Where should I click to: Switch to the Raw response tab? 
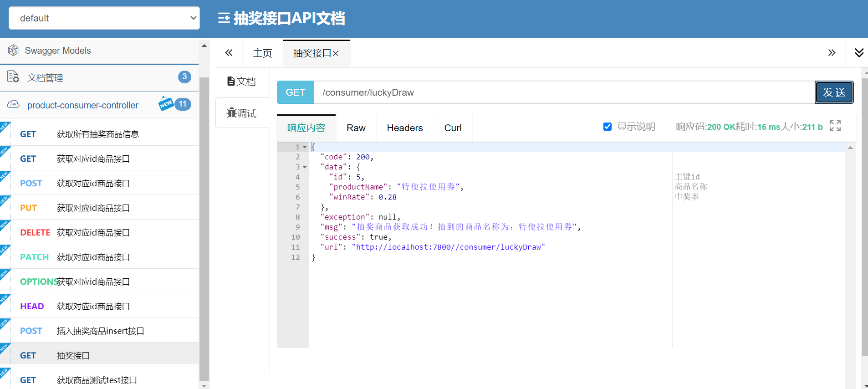tap(356, 128)
